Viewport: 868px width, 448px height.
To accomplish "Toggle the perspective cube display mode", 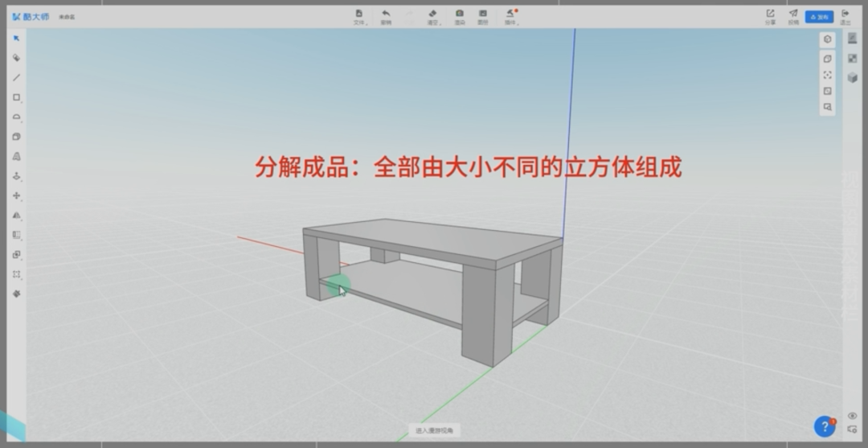I will tap(828, 59).
